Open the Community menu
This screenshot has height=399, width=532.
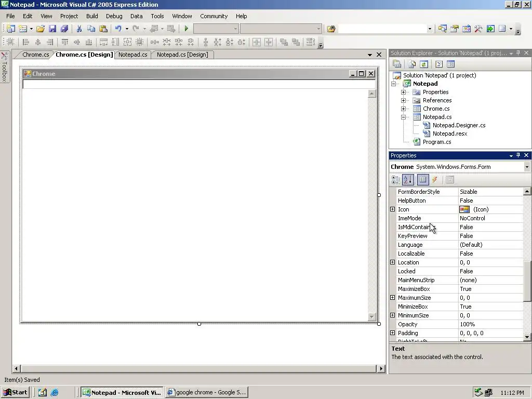coord(214,16)
